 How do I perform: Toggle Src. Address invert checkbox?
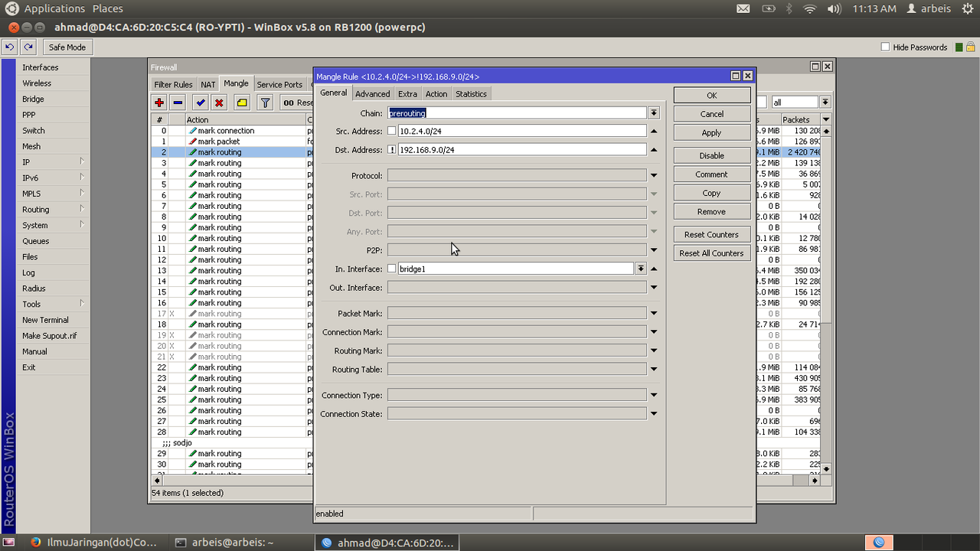pos(392,131)
